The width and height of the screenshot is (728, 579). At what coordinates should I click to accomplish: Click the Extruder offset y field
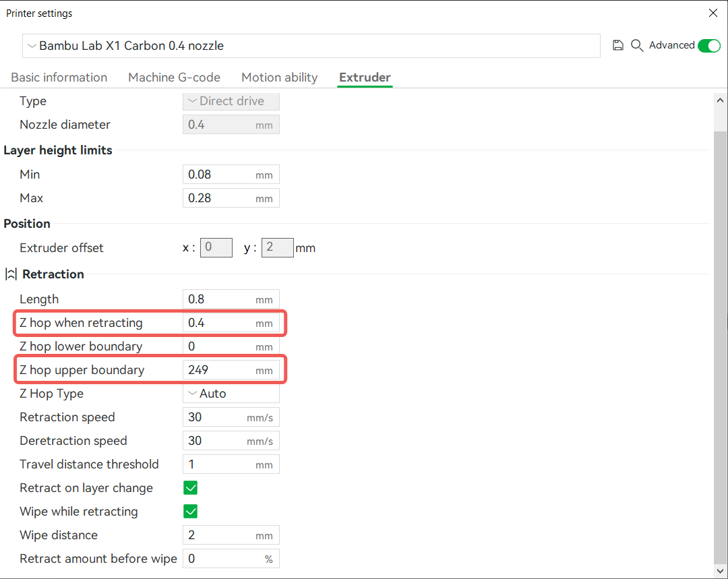pos(277,247)
